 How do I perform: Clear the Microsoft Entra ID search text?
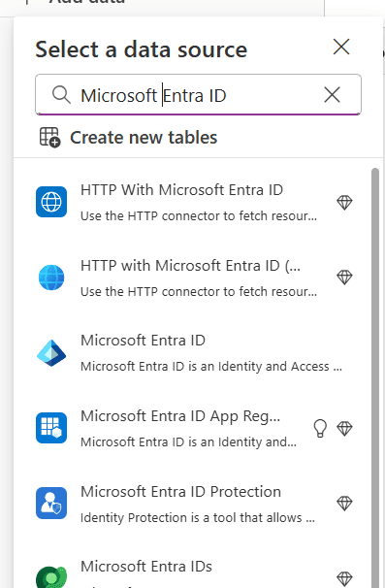[x=332, y=94]
